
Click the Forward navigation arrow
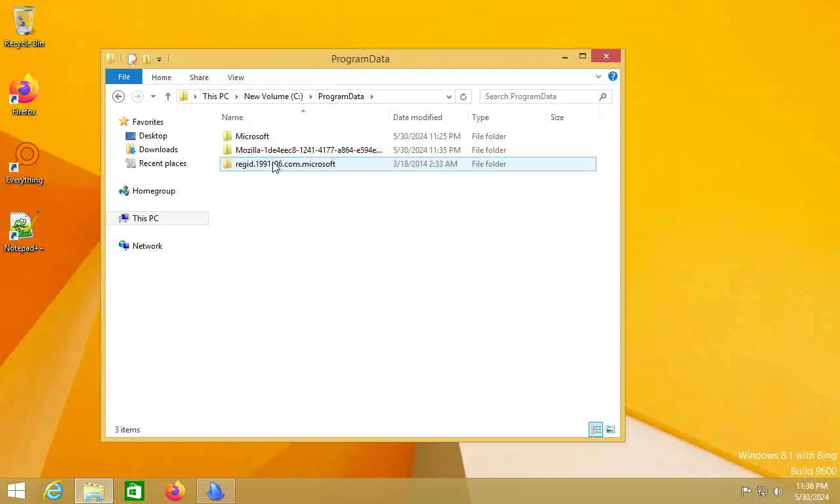click(x=137, y=96)
